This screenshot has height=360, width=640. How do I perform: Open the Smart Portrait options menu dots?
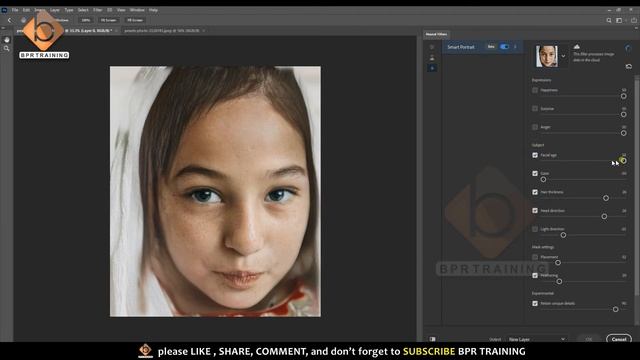pos(516,47)
